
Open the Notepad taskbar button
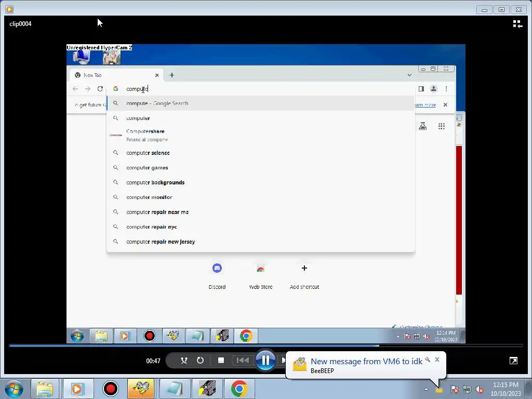click(174, 389)
